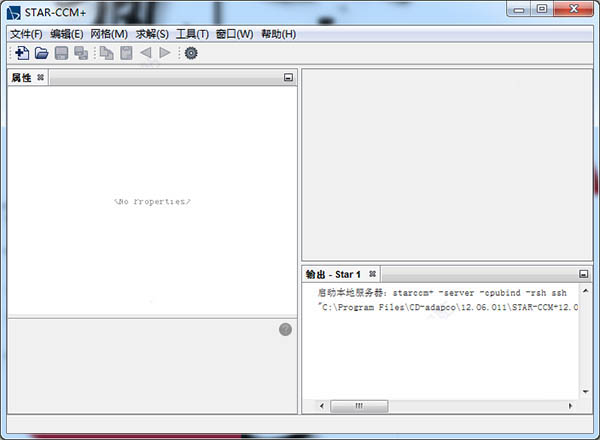Click the Copy toolbar icon
600x440 pixels.
pyautogui.click(x=106, y=53)
